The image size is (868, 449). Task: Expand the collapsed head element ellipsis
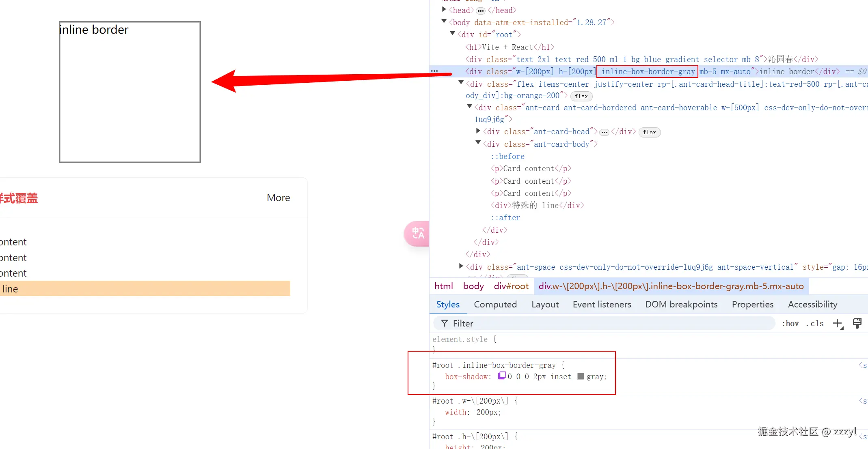481,11
